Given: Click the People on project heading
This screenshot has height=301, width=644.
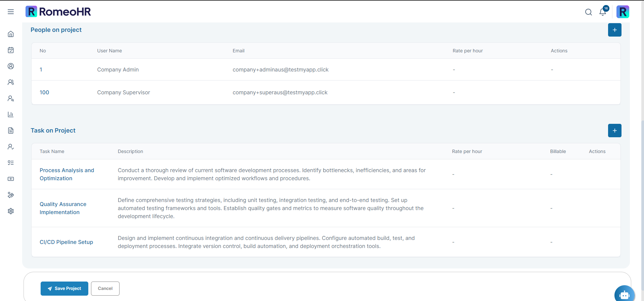Looking at the screenshot, I should (x=56, y=30).
